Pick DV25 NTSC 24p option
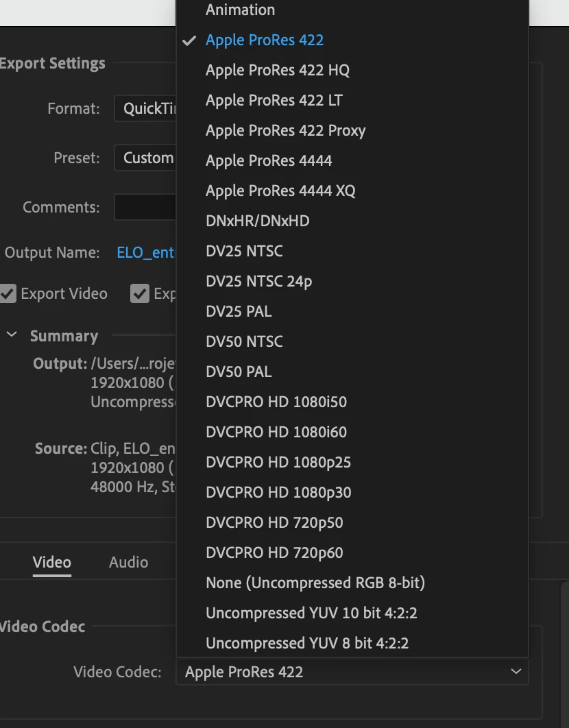Image resolution: width=569 pixels, height=728 pixels. (x=352, y=281)
